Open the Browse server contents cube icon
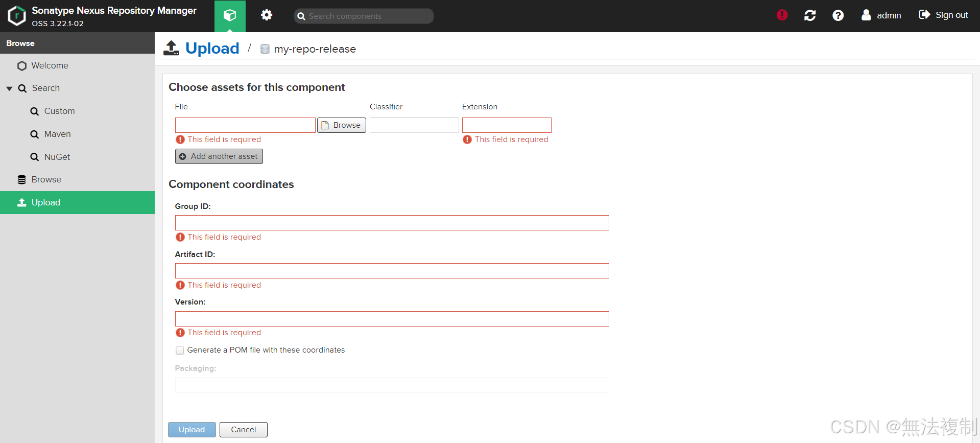Viewport: 980px width, 443px height. pos(230,16)
